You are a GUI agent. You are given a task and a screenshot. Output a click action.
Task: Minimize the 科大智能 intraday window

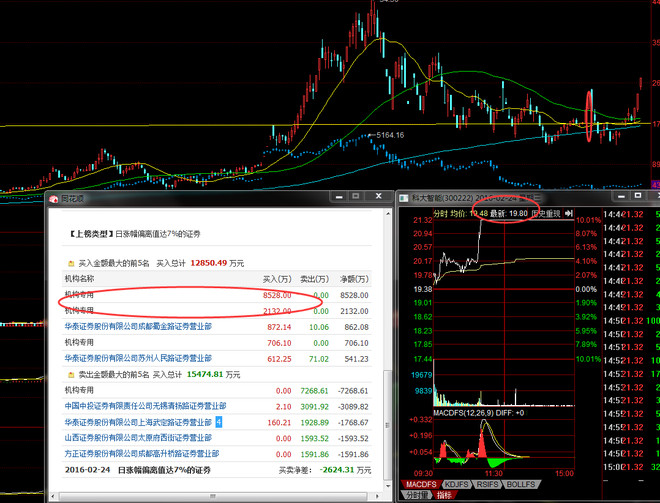(621, 196)
